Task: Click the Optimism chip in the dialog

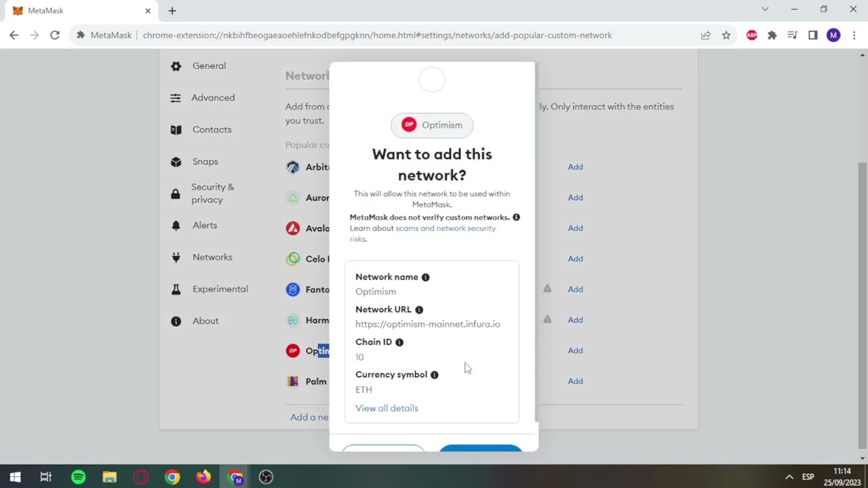Action: click(432, 125)
